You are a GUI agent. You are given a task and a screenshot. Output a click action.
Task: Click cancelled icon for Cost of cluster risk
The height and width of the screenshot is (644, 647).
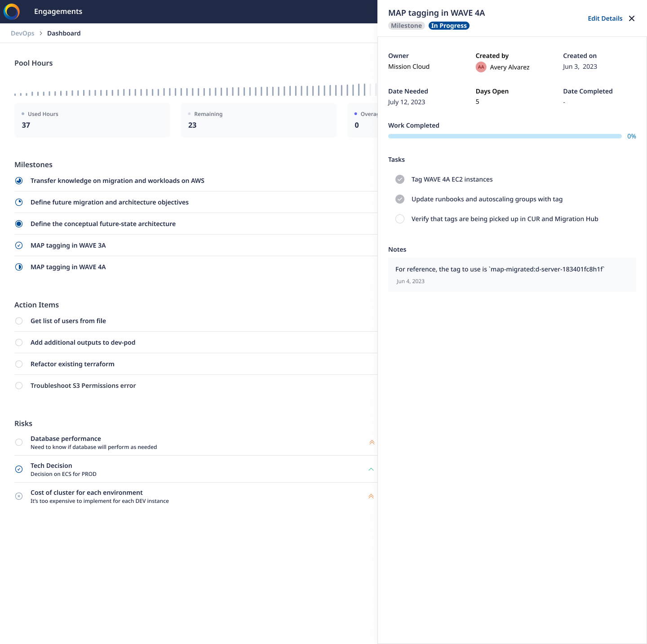click(x=19, y=496)
